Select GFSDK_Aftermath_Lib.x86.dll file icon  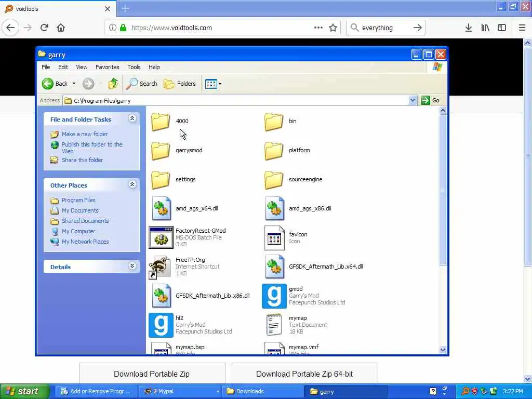pos(161,296)
